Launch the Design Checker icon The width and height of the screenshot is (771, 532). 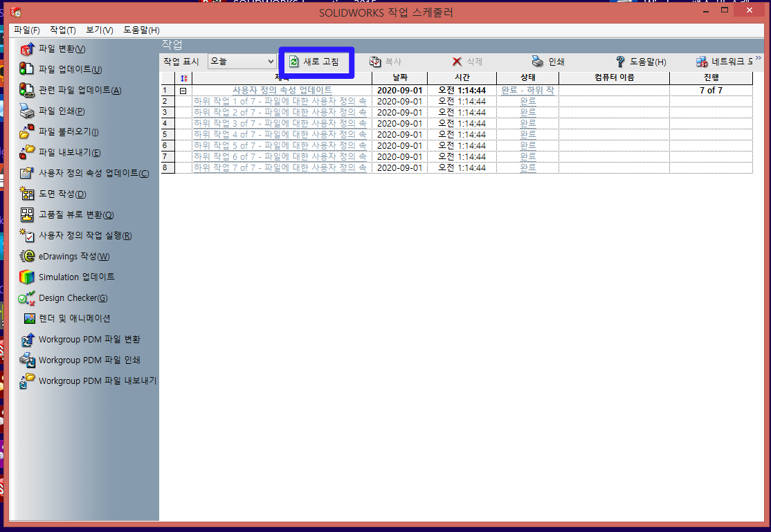click(x=26, y=298)
